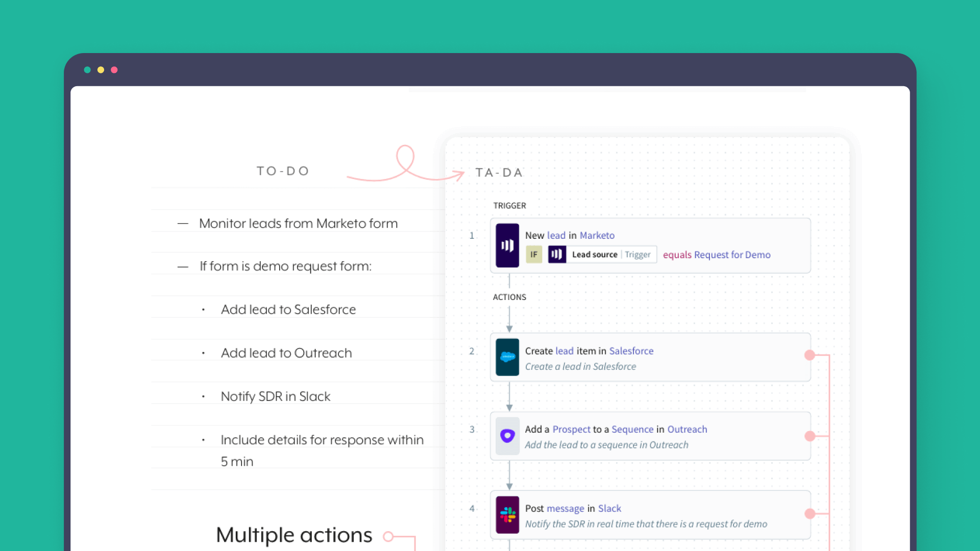Viewport: 980px width, 551px height.
Task: Click the green traffic light dot
Action: tap(87, 70)
